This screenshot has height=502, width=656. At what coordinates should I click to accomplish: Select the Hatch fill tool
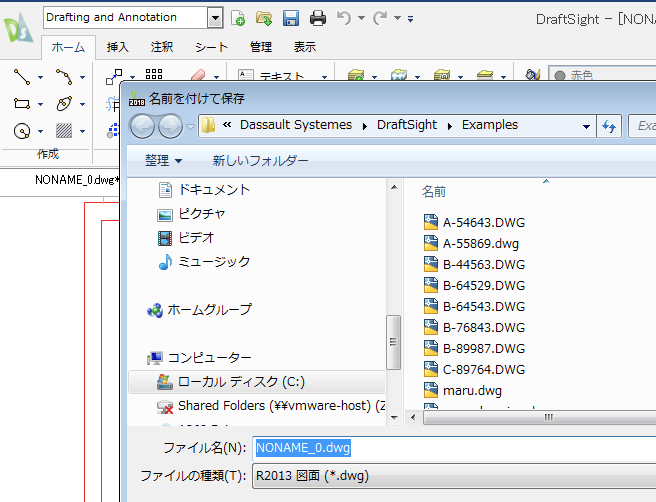tap(64, 131)
